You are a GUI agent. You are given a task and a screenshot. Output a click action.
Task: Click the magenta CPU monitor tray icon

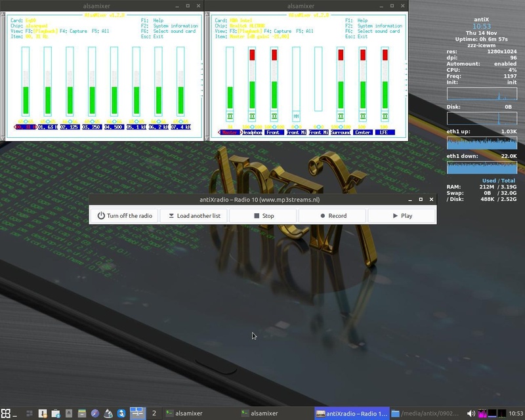tap(482, 413)
